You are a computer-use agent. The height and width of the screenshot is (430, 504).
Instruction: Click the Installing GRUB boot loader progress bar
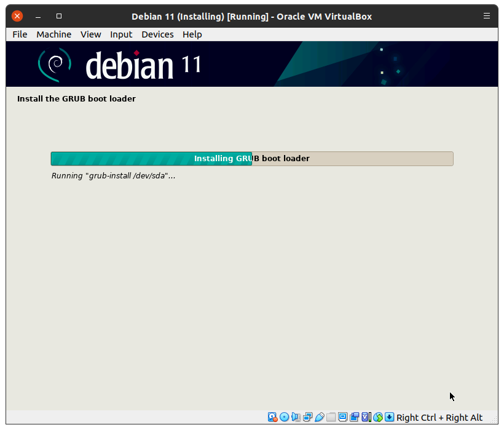pyautogui.click(x=251, y=159)
